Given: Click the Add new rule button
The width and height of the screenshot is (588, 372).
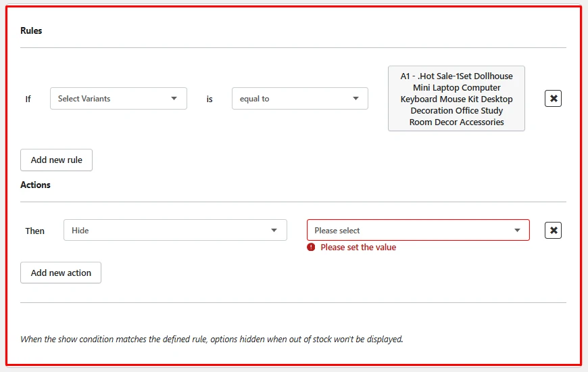Looking at the screenshot, I should tap(56, 160).
